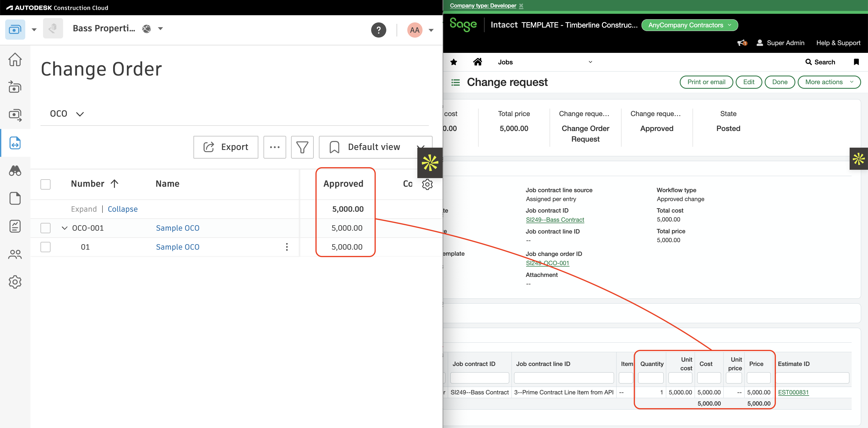Screen dimensions: 868x428
Task: Open the binoculars review tool in sidebar
Action: 15,171
